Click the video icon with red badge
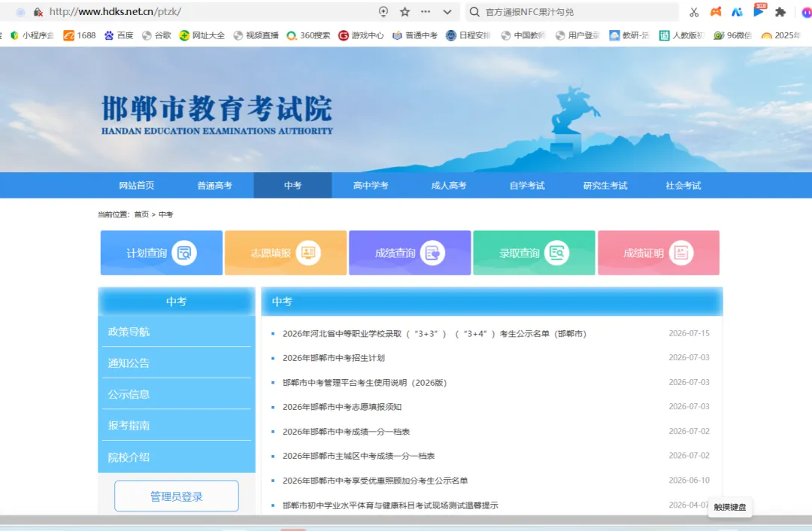812x531 pixels. point(759,11)
